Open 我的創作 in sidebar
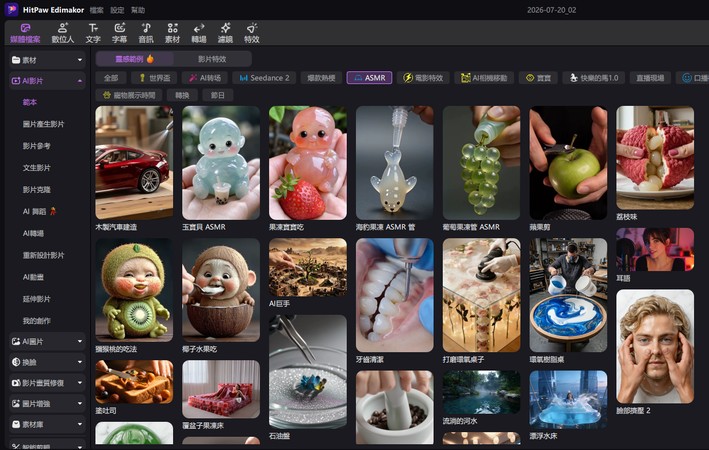This screenshot has height=450, width=709. click(x=37, y=321)
